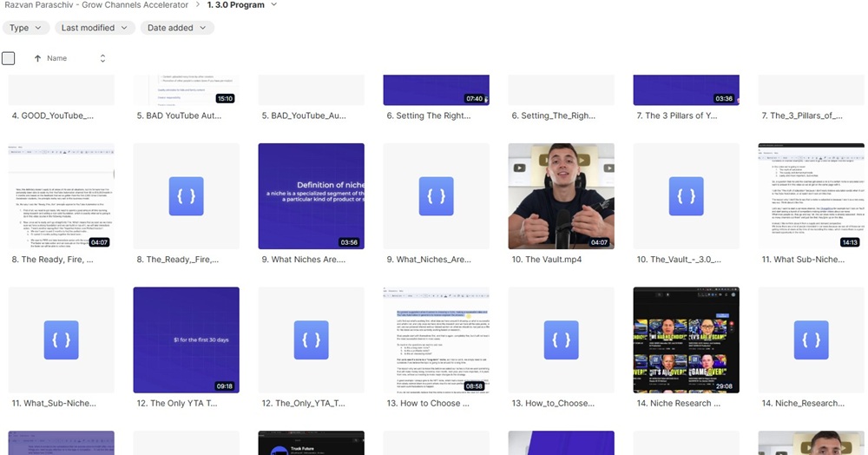Open the Date added filter dropdown
The width and height of the screenshot is (868, 455).
[177, 28]
